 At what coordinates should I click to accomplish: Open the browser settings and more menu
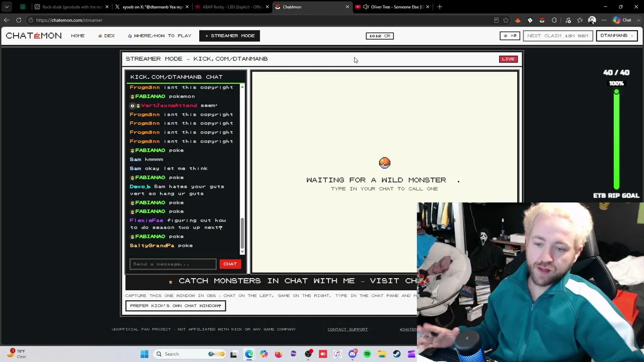click(604, 20)
